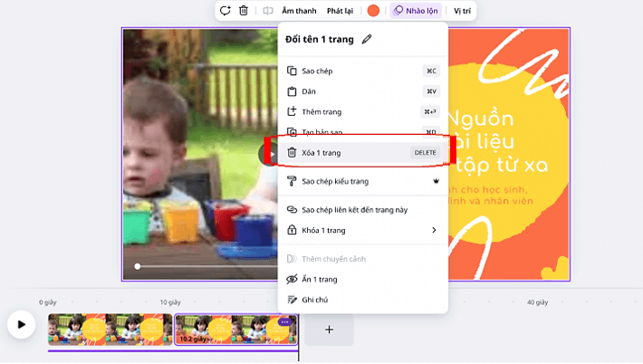Click Khóa 1 trang menu entry
Viewport: 643px width, 364px height.
363,230
